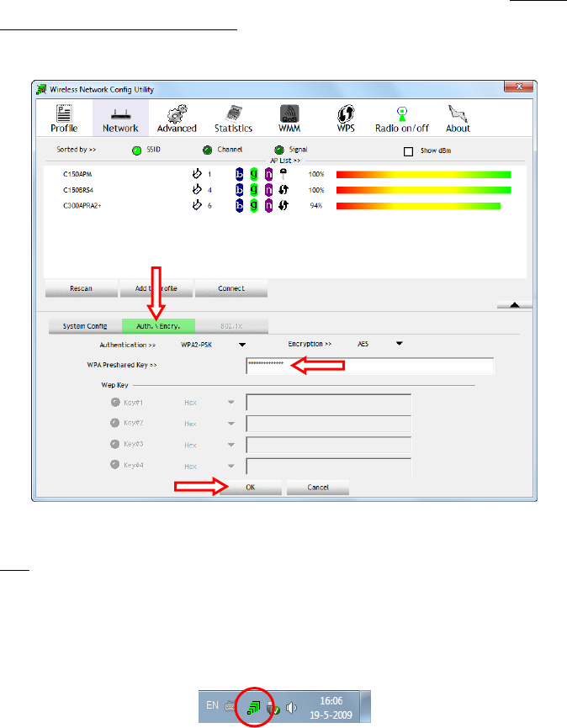The height and width of the screenshot is (728, 567).
Task: Click the 802.11g icon for C150APM
Action: [x=254, y=174]
